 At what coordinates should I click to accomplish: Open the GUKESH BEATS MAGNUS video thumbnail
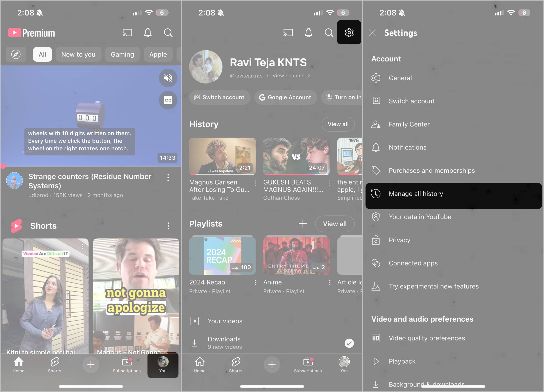[296, 156]
